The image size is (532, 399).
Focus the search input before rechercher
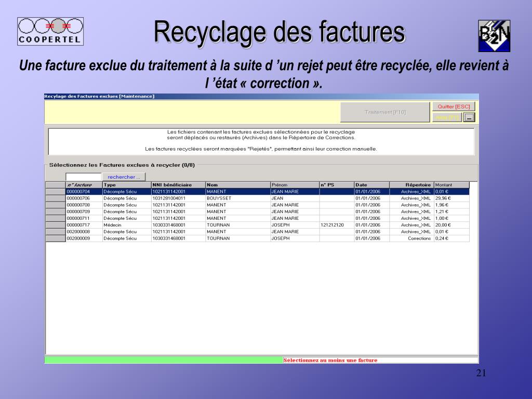(84, 177)
